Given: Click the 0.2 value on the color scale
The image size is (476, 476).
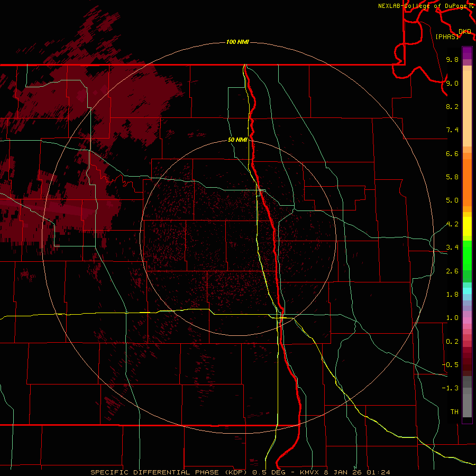Looking at the screenshot, I should pos(452,342).
